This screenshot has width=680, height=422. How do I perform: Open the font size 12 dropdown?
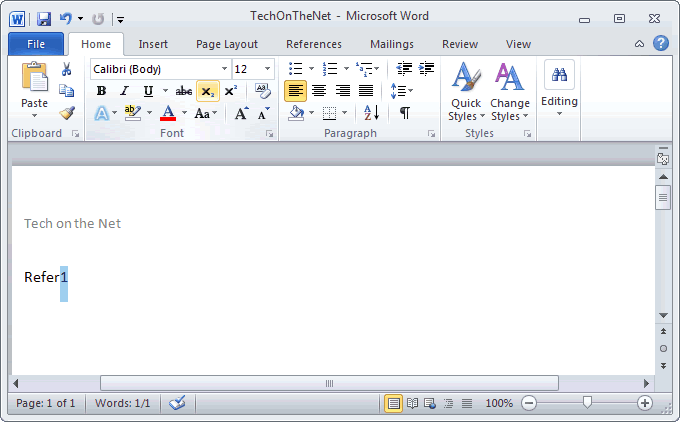point(267,69)
